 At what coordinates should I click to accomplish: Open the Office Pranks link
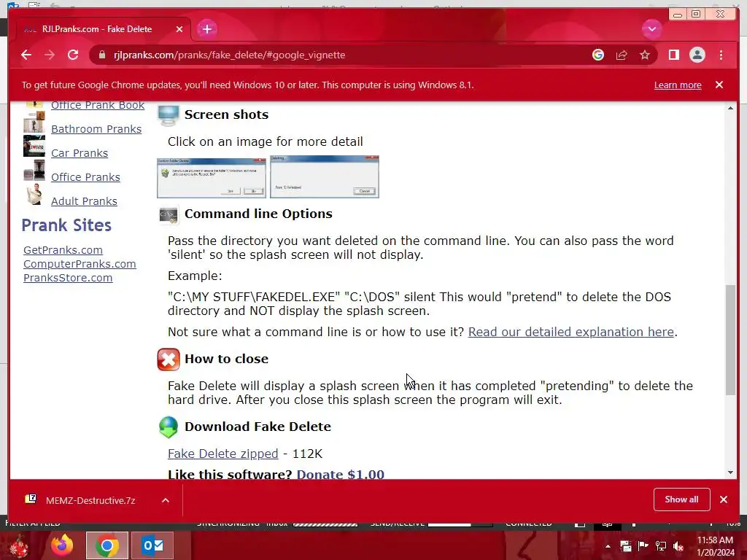click(86, 177)
